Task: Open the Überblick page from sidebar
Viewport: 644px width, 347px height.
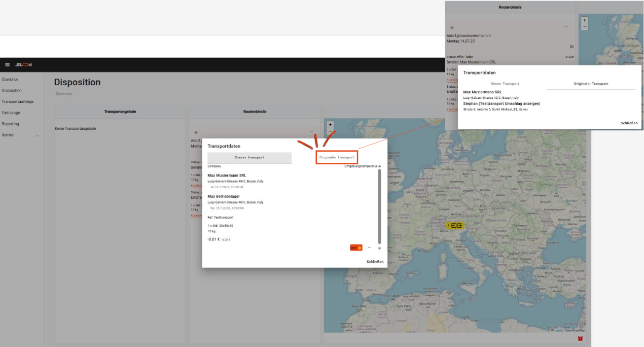Action: point(10,79)
